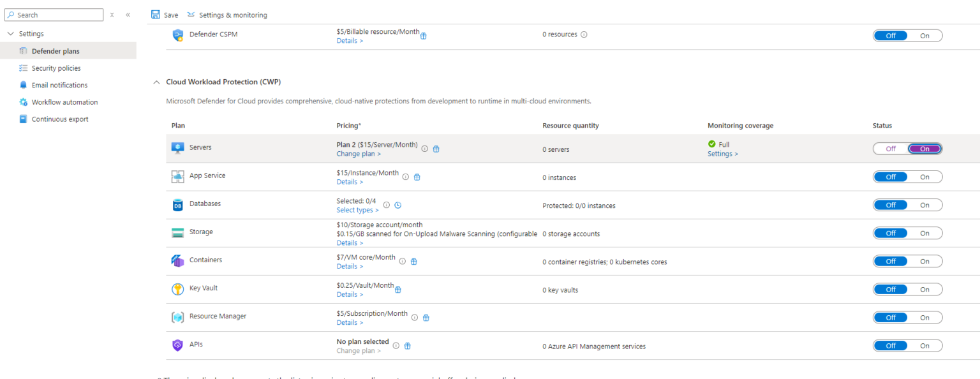Viewport: 980px width, 379px height.
Task: Click the Key Vault plan icon
Action: click(x=178, y=288)
